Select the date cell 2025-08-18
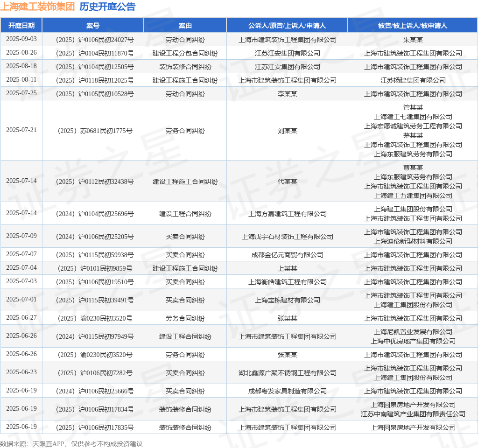This screenshot has height=448, width=478. point(21,66)
